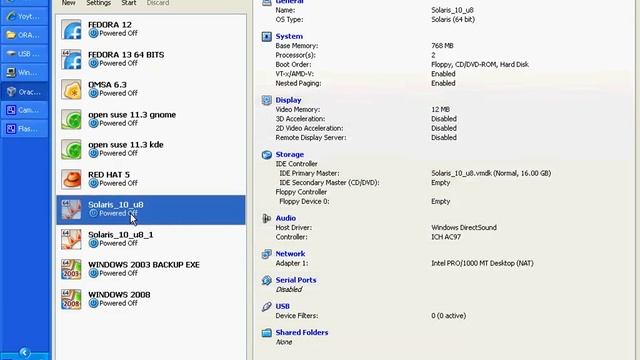Image resolution: width=640 pixels, height=360 pixels.
Task: Click the Settings toolbar button
Action: [99, 3]
